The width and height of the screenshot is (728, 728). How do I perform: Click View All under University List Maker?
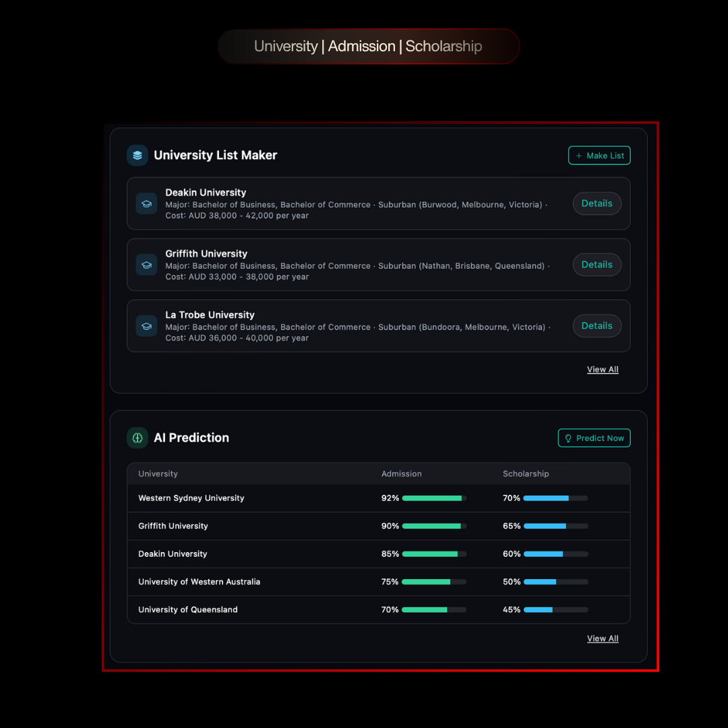602,369
